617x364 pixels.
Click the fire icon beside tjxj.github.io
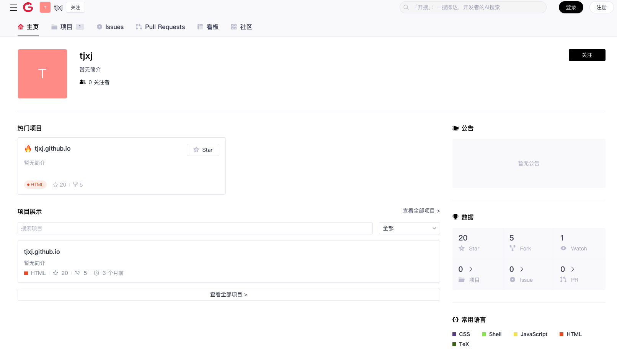click(28, 149)
